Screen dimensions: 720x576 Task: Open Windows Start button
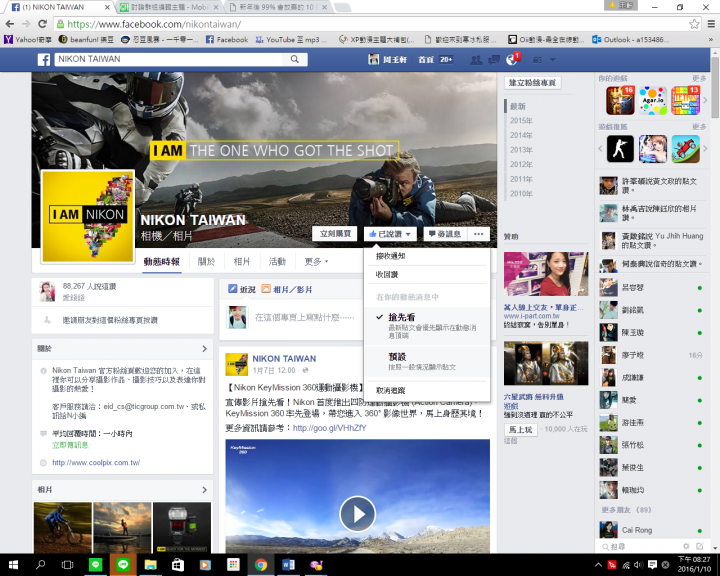coord(13,565)
